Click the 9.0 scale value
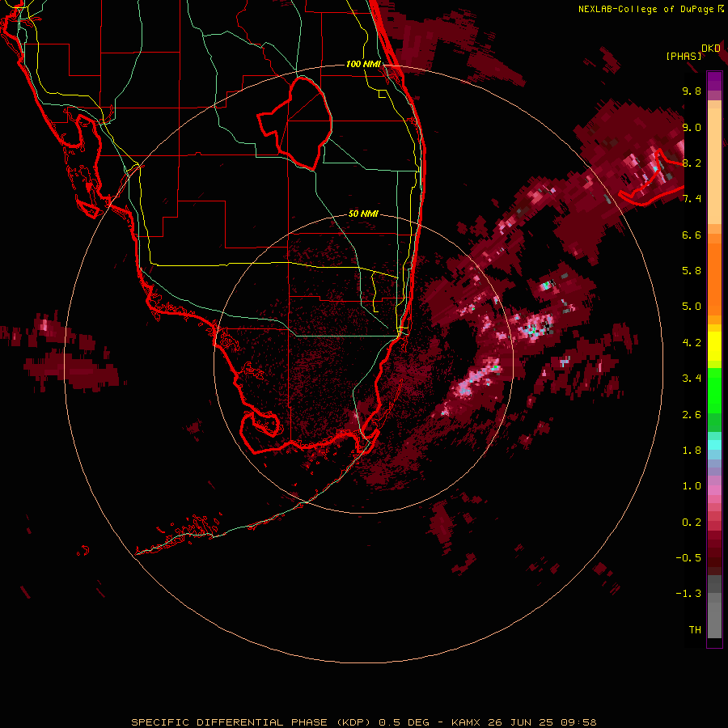The width and height of the screenshot is (728, 728). [692, 127]
